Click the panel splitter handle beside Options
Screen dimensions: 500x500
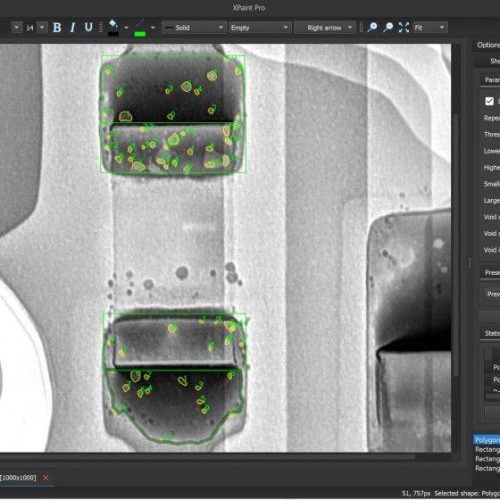[x=470, y=263]
